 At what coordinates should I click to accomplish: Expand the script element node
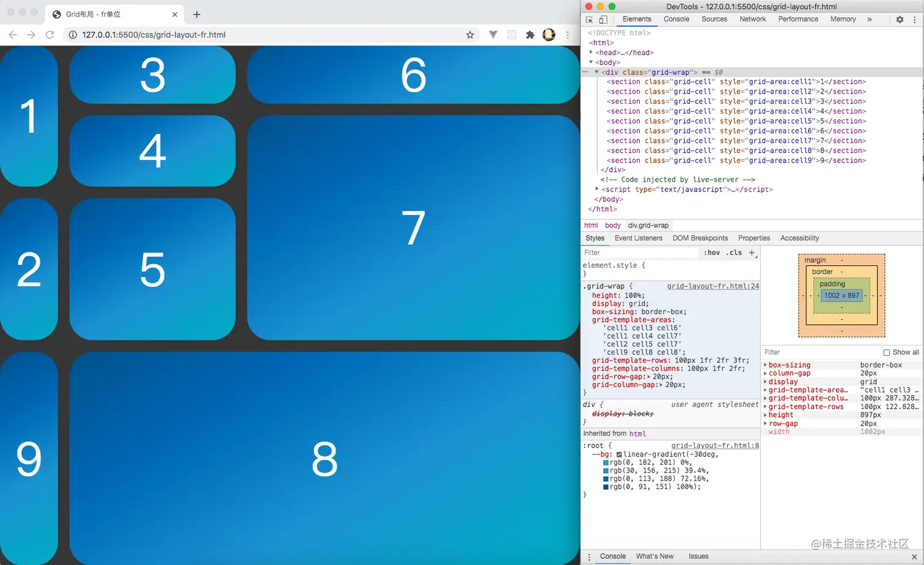pyautogui.click(x=597, y=190)
